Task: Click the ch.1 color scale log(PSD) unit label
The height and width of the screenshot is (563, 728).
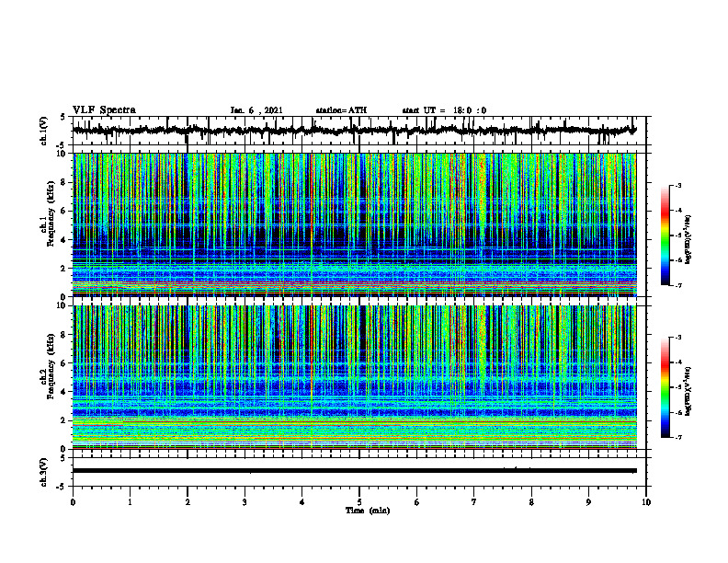Action: coord(688,239)
